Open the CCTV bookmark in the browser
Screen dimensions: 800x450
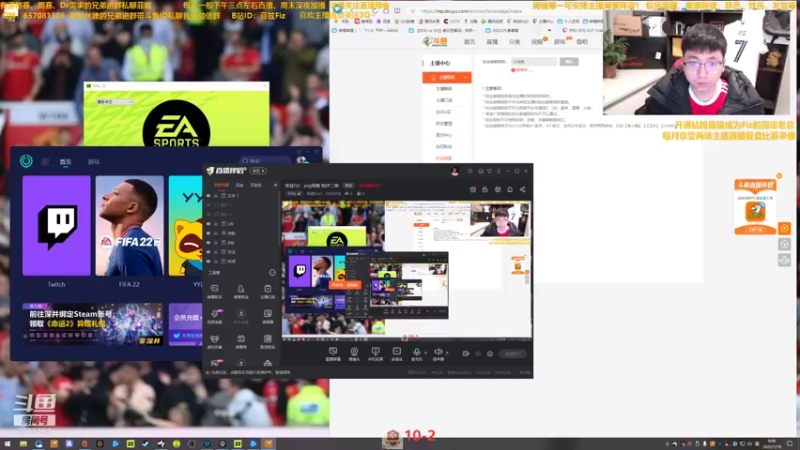tap(452, 21)
